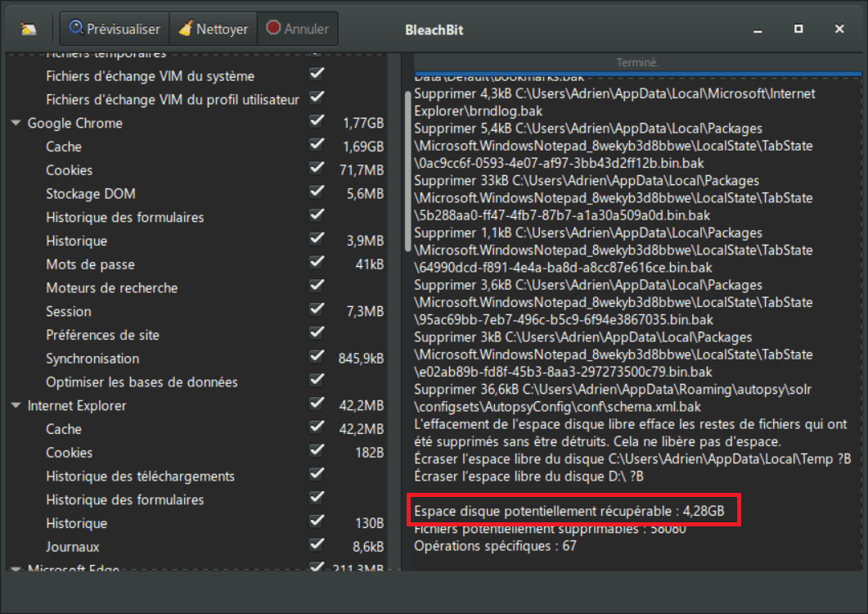
Task: Toggle Mots de passe checkbox
Action: click(x=317, y=263)
